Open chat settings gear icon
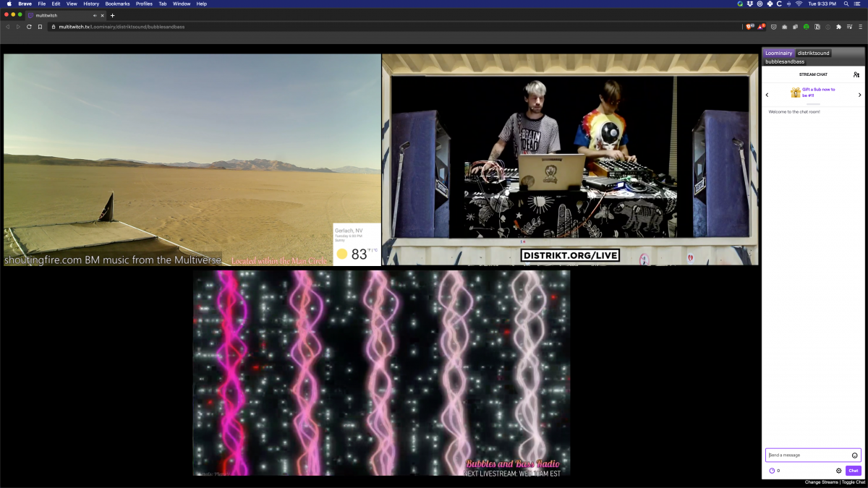Image resolution: width=868 pixels, height=488 pixels. (x=839, y=471)
